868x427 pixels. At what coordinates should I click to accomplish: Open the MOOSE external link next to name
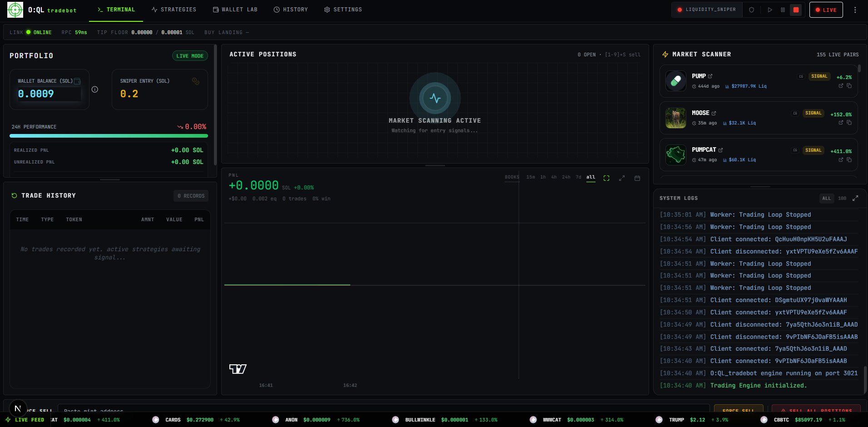(x=714, y=113)
